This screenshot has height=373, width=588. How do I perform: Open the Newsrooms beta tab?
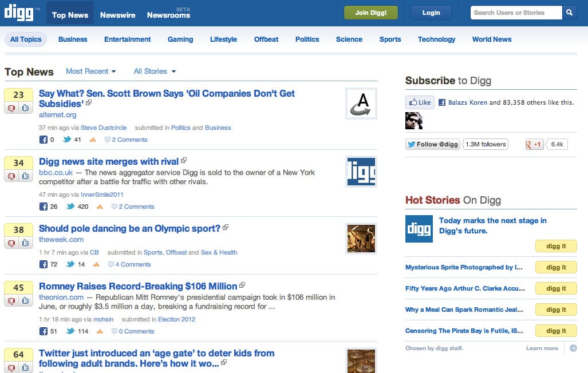tap(169, 15)
